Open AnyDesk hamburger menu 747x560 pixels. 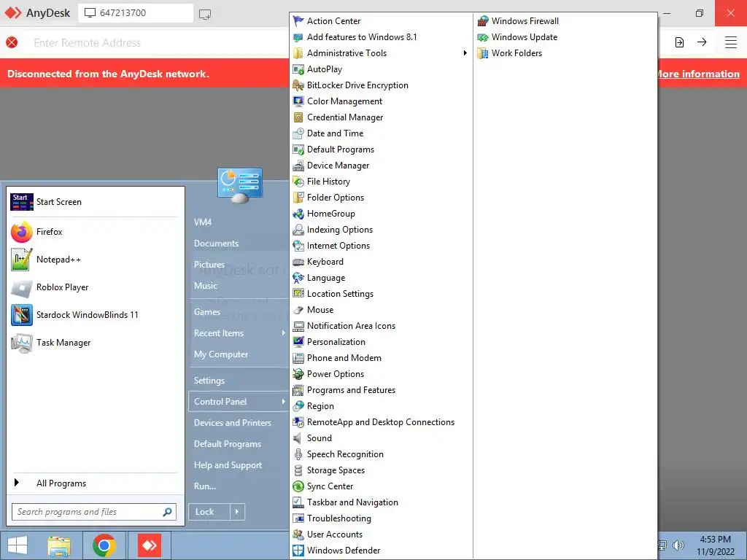pos(731,42)
